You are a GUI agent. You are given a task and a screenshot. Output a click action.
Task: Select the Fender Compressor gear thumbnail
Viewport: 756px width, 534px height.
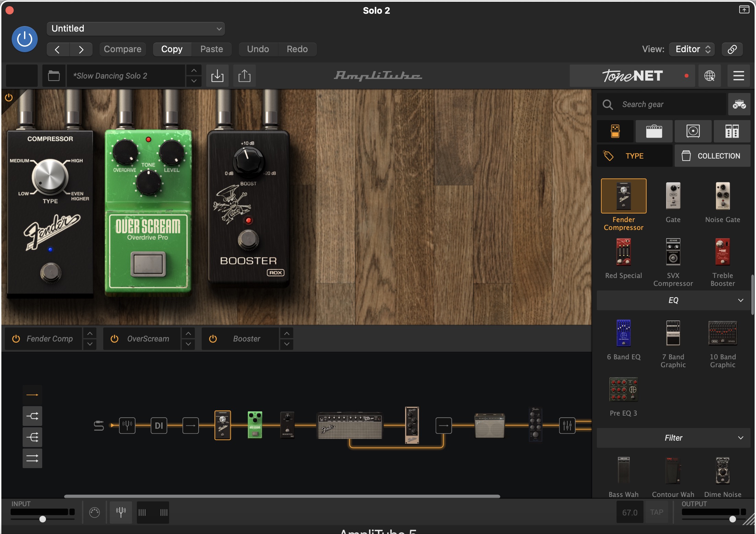tap(624, 196)
